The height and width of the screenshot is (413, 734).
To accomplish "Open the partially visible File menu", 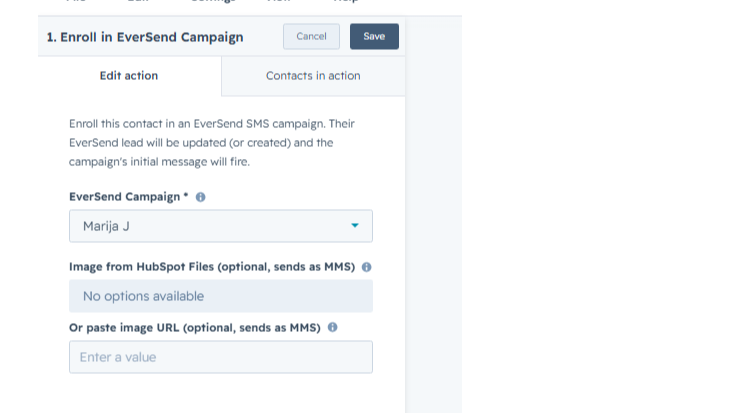I will [76, 1].
